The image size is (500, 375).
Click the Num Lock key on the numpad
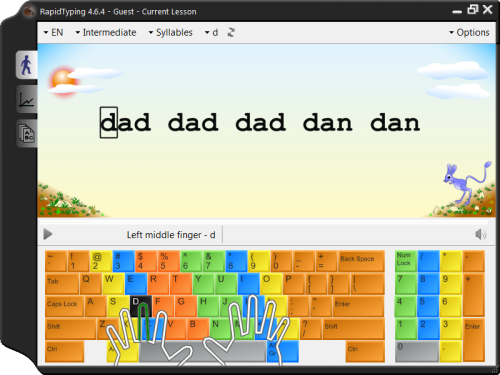click(405, 261)
